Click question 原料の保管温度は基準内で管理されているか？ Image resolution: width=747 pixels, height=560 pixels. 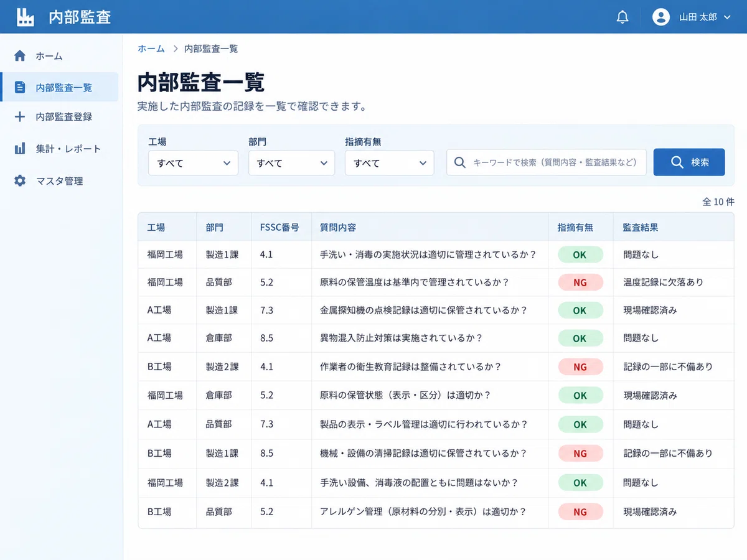click(x=415, y=282)
